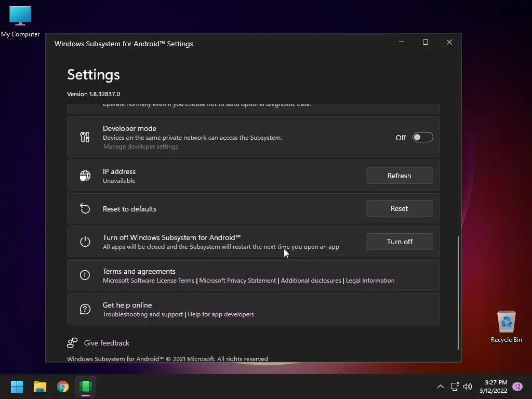The image size is (532, 399).
Task: Open the clock and date panel
Action: [494, 387]
